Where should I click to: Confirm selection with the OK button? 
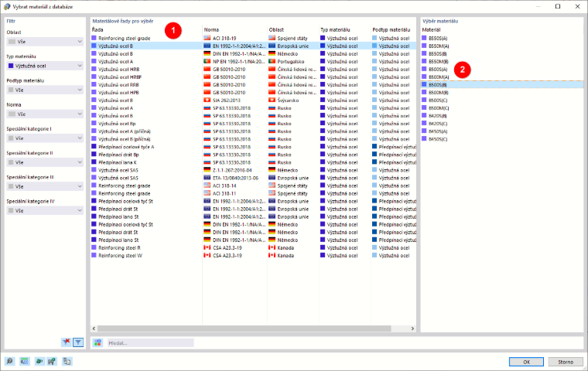pos(526,362)
